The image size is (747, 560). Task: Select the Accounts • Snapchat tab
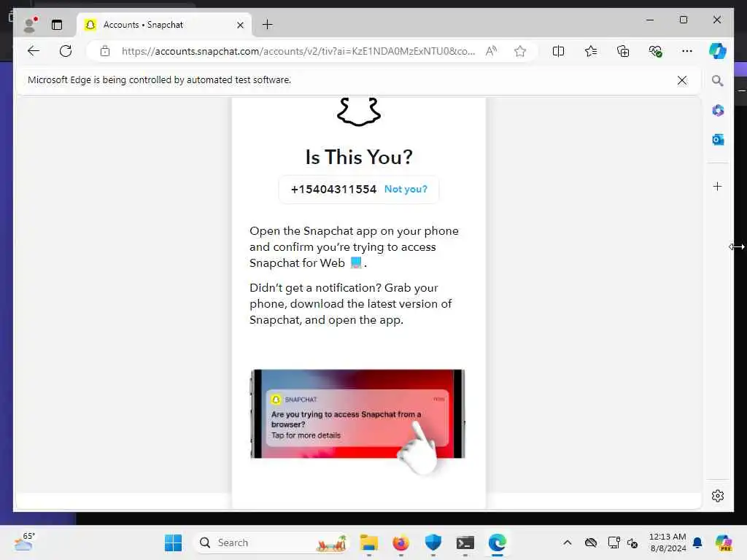(165, 25)
